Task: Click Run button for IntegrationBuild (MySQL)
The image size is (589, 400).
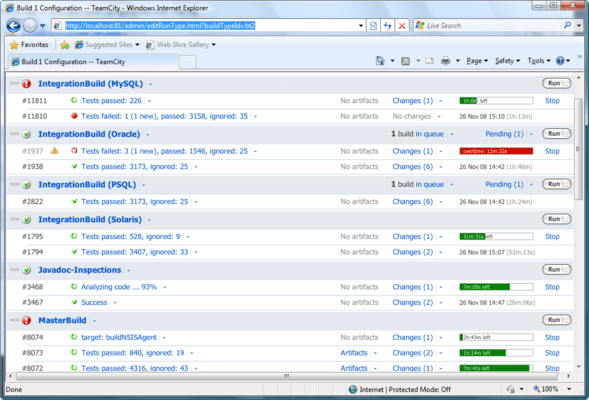Action: 554,83
